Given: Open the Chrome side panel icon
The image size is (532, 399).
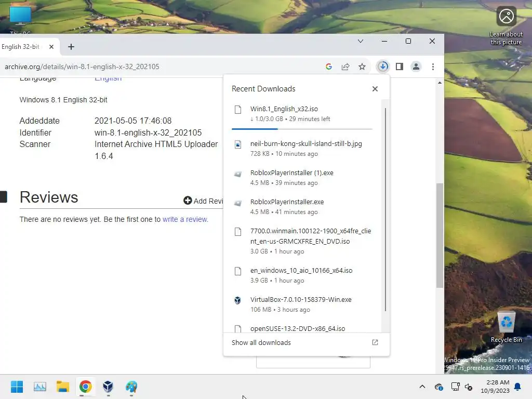Looking at the screenshot, I should [400, 66].
